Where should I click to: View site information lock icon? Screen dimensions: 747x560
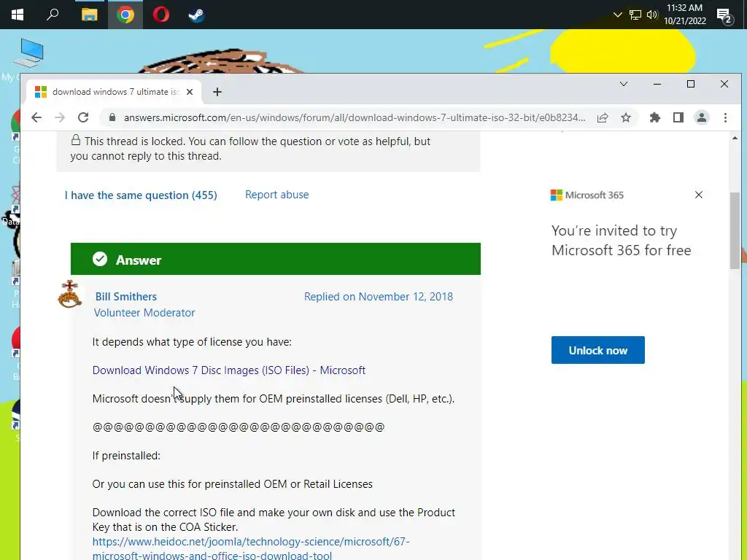click(x=112, y=117)
